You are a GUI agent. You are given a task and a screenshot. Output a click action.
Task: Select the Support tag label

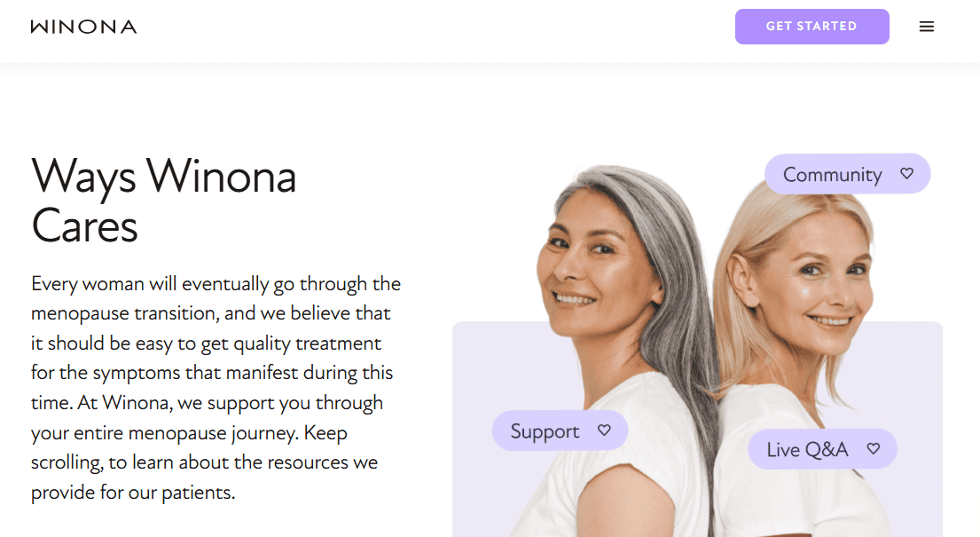pos(545,431)
